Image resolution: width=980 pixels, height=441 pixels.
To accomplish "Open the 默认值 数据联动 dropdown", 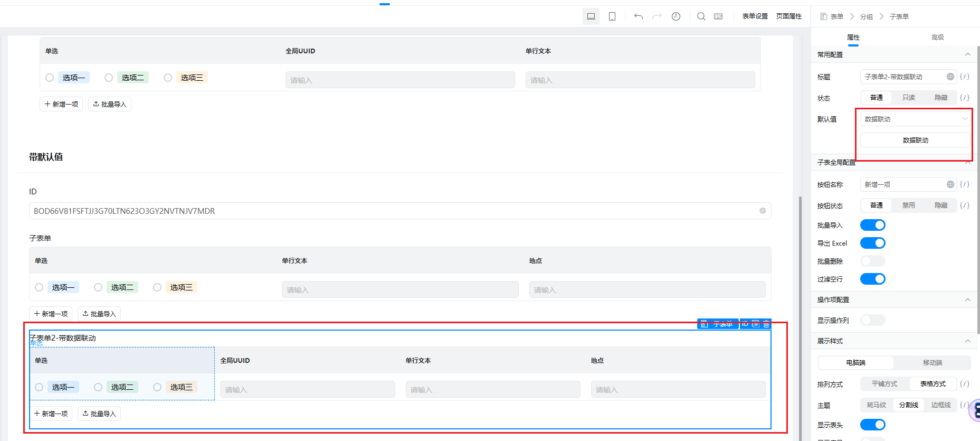I will [x=916, y=119].
